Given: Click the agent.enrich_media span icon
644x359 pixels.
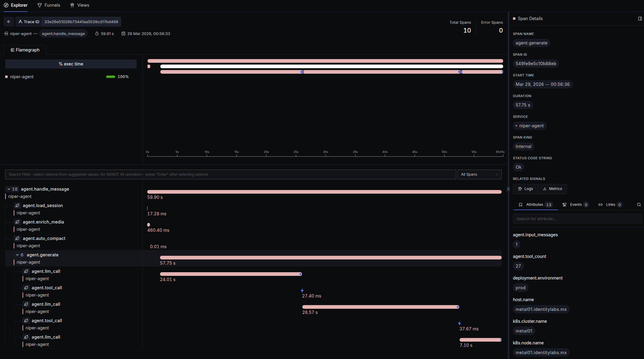Looking at the screenshot, I should coord(18,222).
